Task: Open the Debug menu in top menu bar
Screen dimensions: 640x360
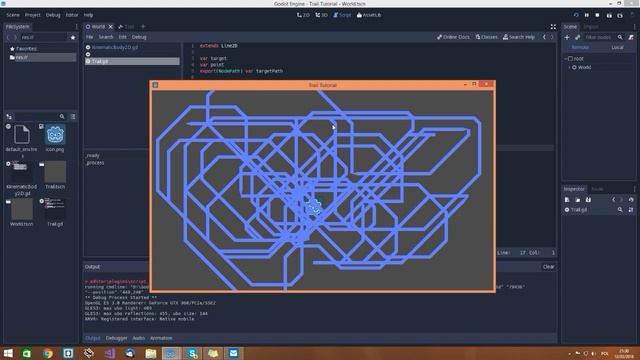Action: [53, 15]
